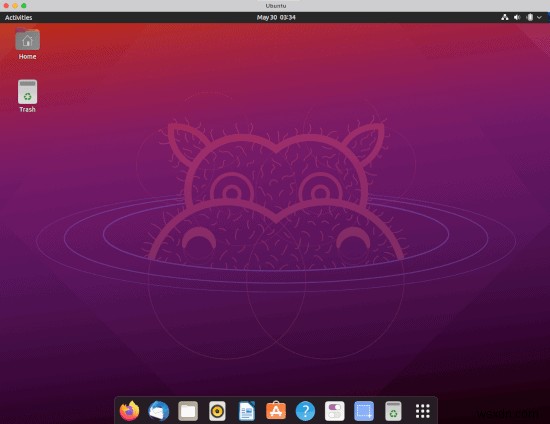Close the Ubuntu VM window
Image resolution: width=550 pixels, height=424 pixels.
tap(6, 6)
